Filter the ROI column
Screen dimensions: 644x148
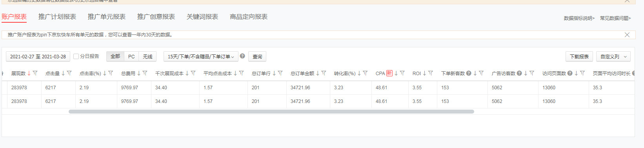coord(431,73)
